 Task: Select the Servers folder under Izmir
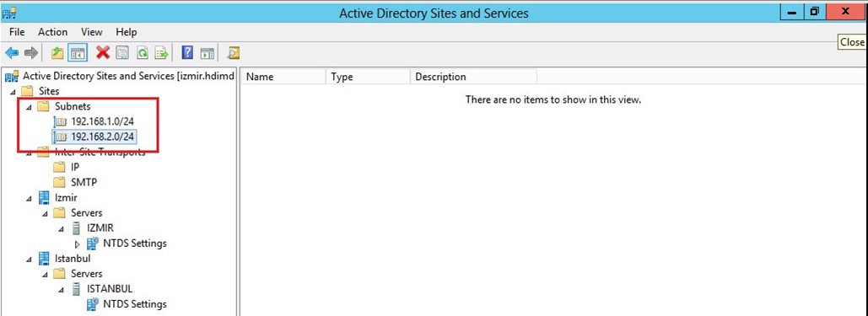tap(86, 212)
